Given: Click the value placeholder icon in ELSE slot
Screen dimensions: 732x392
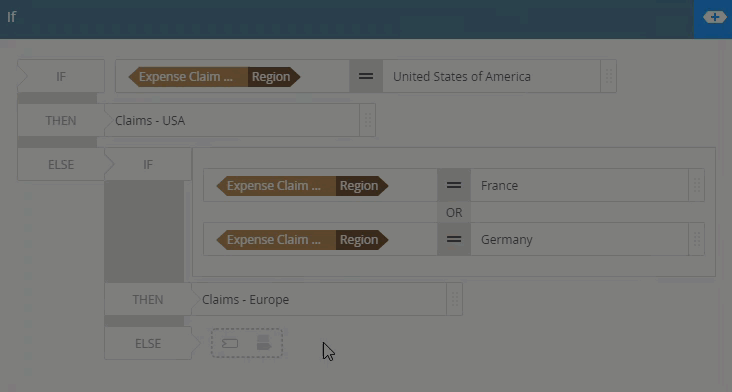Looking at the screenshot, I should 230,343.
